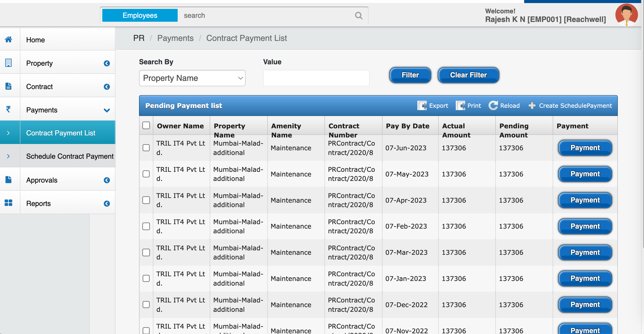Expand the Contract sidebar menu arrow
Screen dimensions: 644x334
[x=107, y=87]
